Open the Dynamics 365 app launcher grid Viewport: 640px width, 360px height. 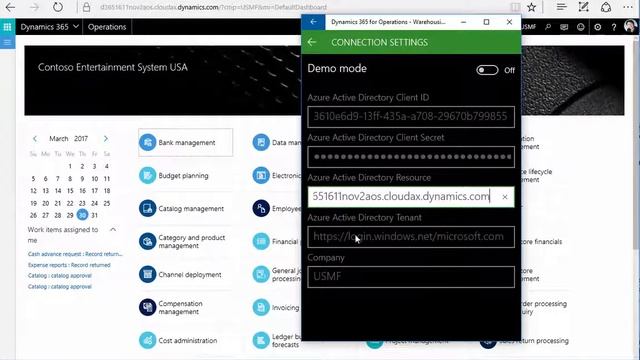coord(7,27)
